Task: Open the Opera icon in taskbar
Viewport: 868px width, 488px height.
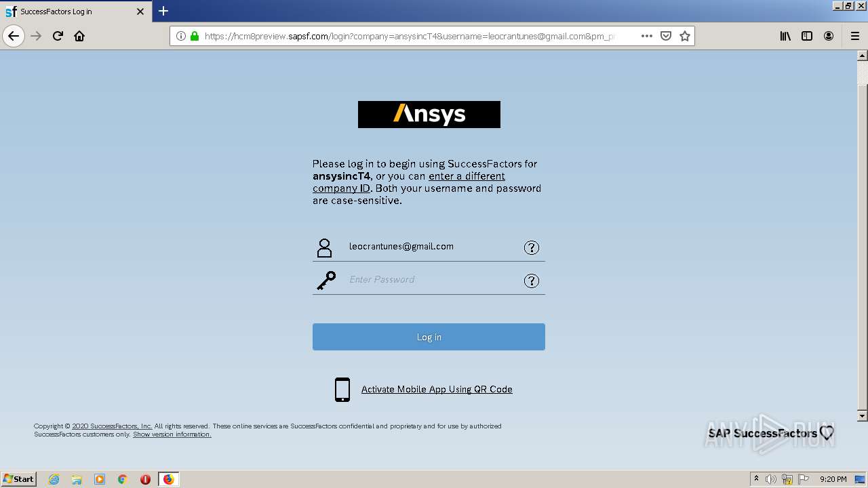Action: (x=145, y=479)
